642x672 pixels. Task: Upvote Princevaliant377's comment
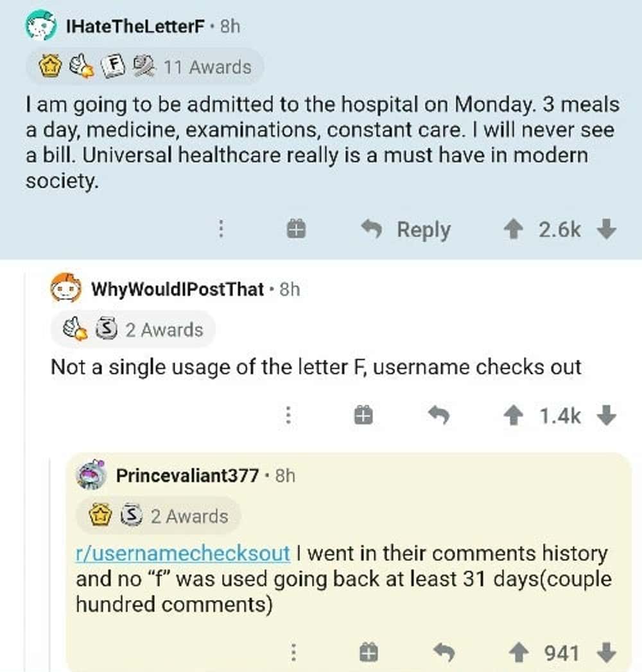[x=517, y=653]
